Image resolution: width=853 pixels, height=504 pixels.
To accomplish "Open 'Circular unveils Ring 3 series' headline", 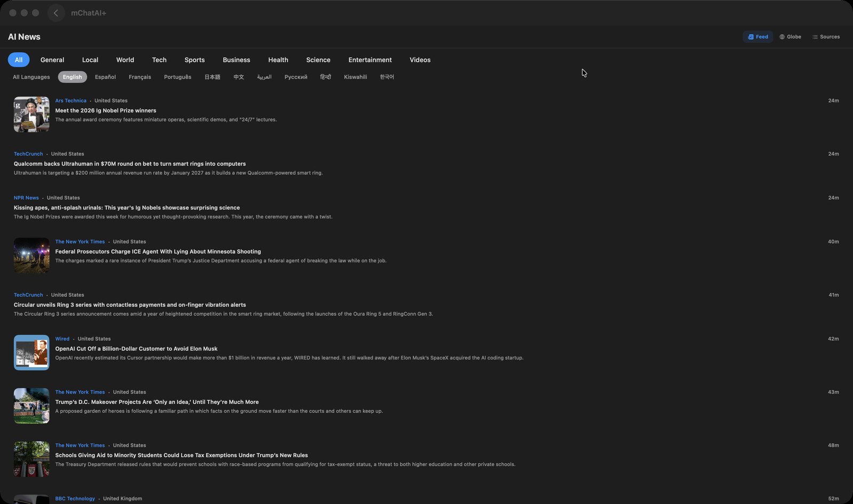I will (x=130, y=305).
